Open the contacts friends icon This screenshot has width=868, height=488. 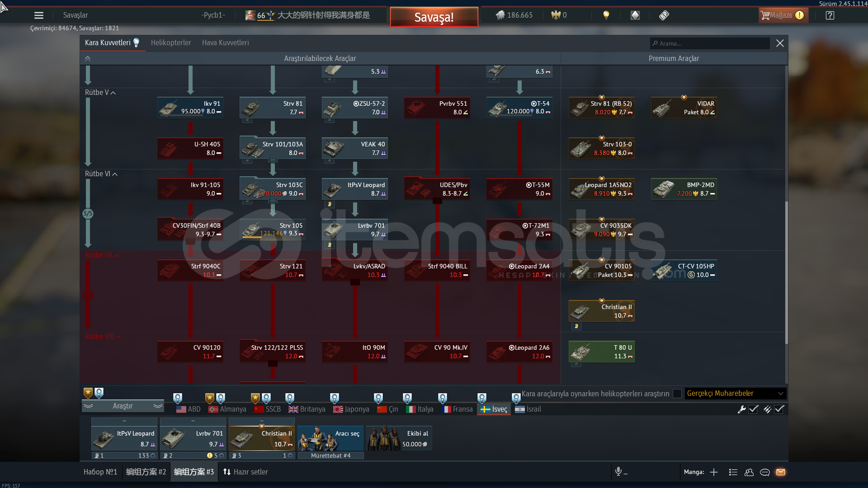click(x=749, y=472)
